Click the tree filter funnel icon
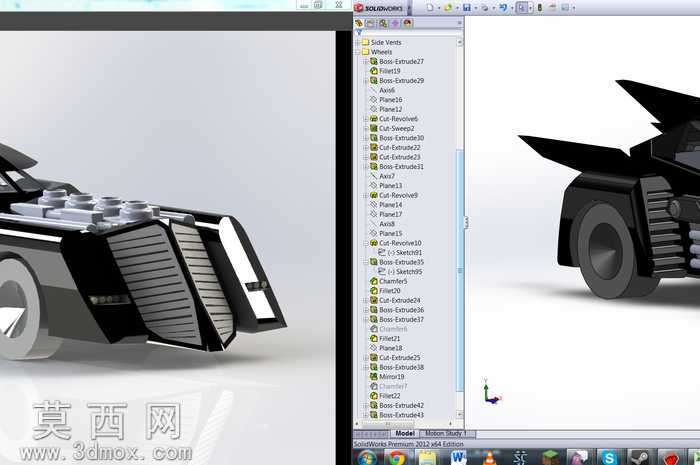700x465 pixels. (x=358, y=33)
